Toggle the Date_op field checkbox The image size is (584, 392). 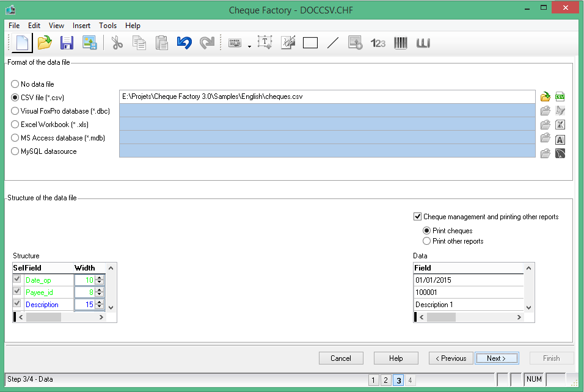(x=16, y=279)
